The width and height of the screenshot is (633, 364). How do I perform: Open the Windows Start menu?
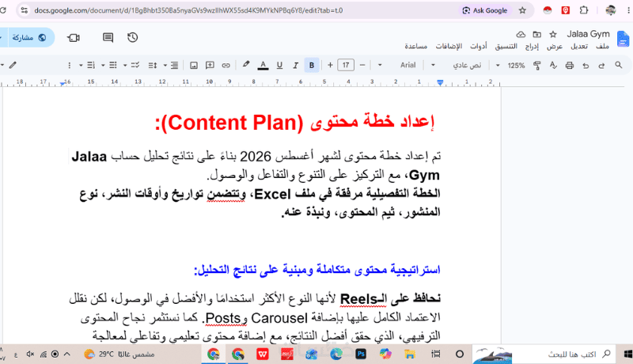(x=627, y=355)
